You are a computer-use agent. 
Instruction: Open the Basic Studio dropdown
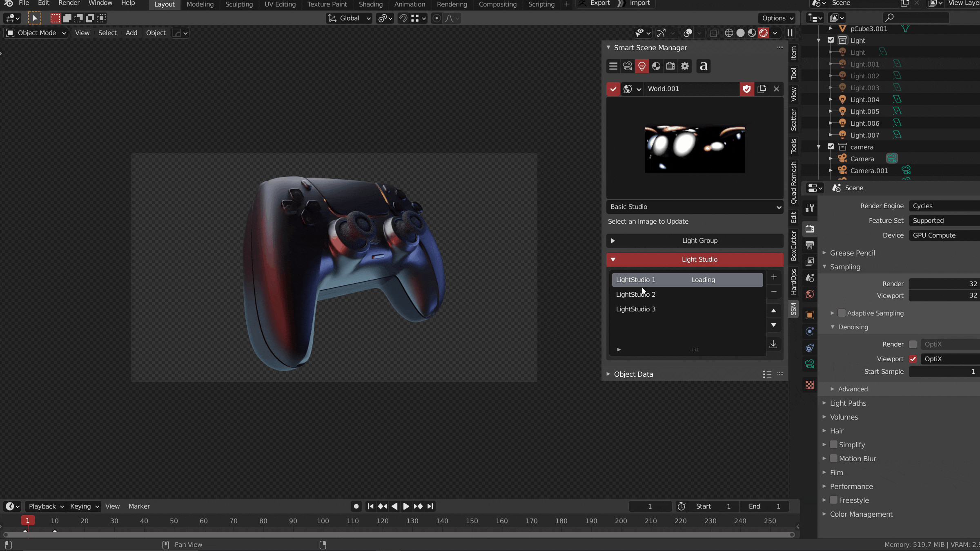(x=695, y=207)
